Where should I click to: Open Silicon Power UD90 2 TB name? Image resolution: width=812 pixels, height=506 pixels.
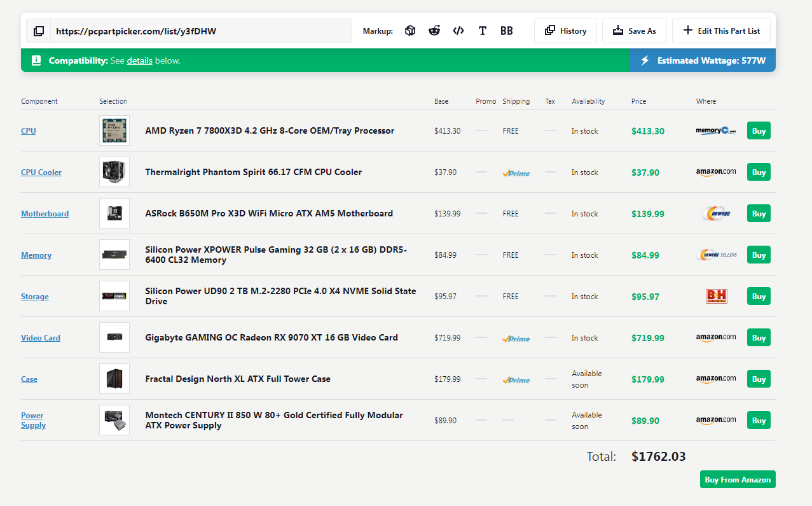point(280,296)
